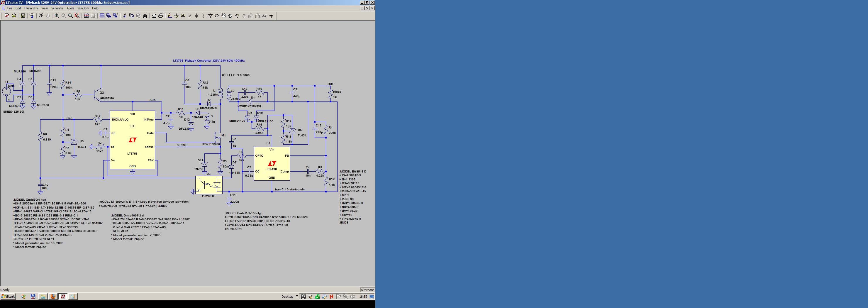The height and width of the screenshot is (308, 868).
Task: Place a diode from the toolbar
Action: pyautogui.click(x=210, y=16)
